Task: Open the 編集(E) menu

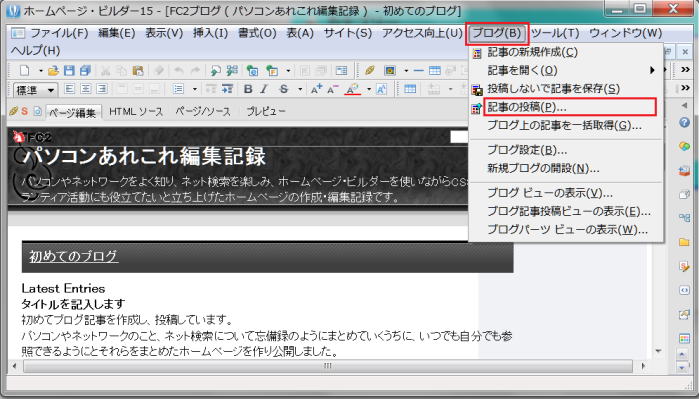Action: point(116,33)
